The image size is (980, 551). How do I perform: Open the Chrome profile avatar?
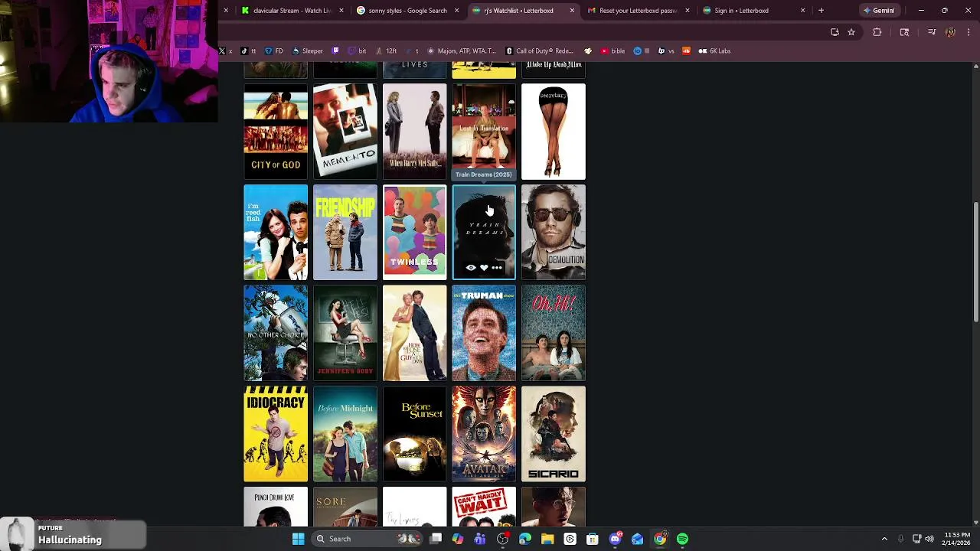(950, 32)
